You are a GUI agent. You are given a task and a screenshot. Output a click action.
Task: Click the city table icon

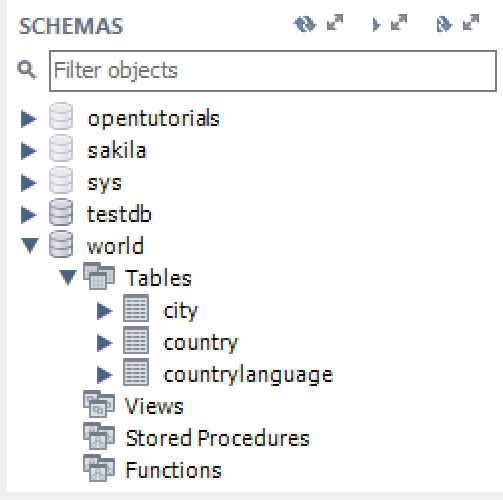tap(136, 308)
